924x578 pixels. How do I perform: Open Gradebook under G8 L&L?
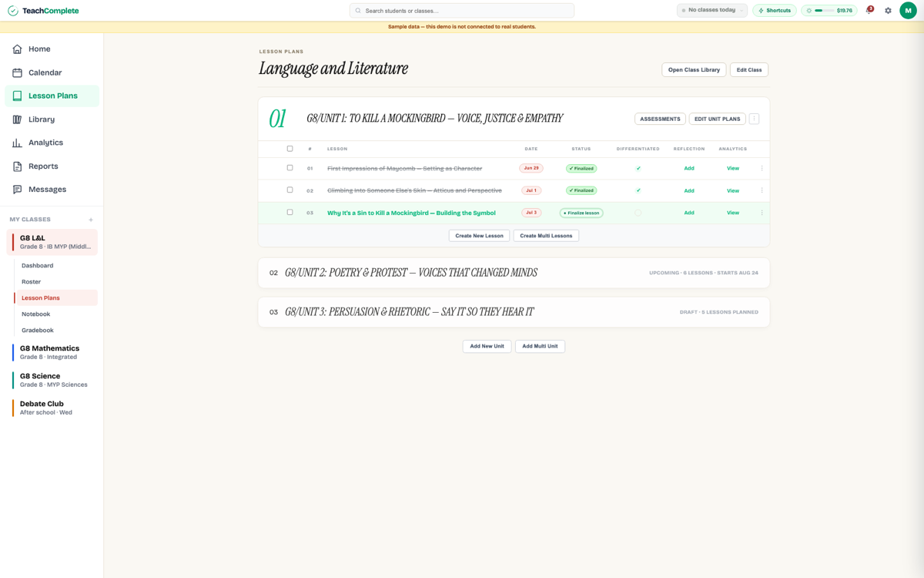tap(55, 330)
